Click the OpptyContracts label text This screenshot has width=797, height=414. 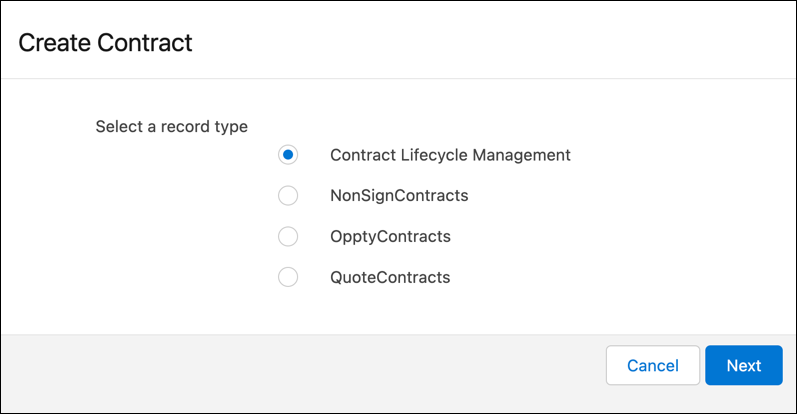[x=390, y=237]
